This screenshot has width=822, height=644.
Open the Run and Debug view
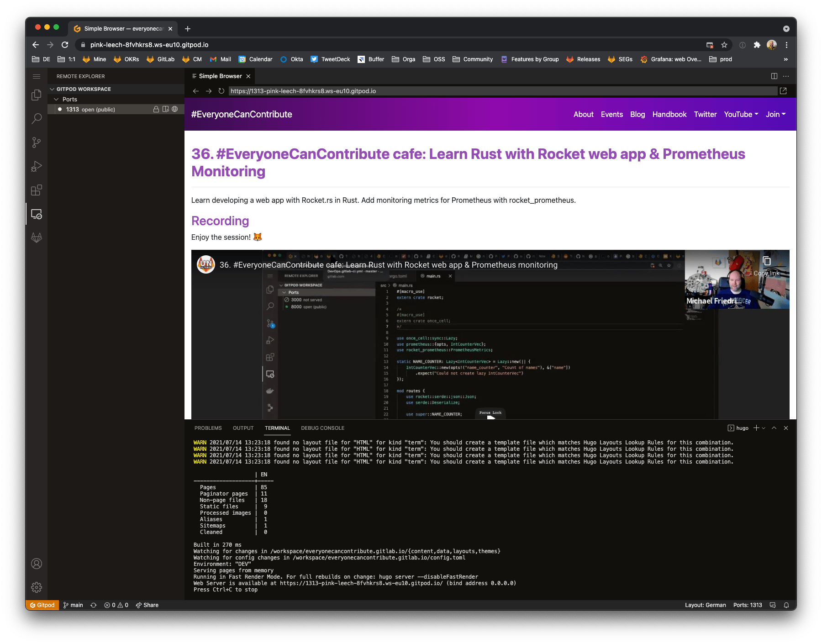point(37,166)
